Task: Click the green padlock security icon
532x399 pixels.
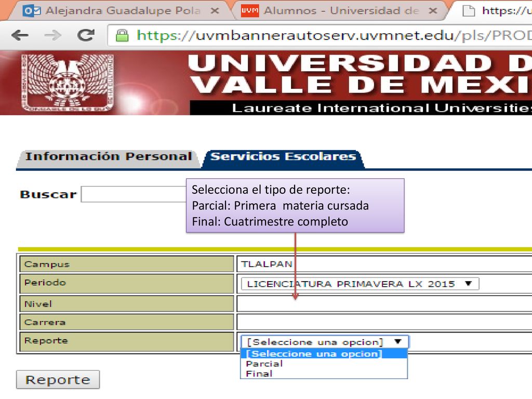Action: click(122, 35)
